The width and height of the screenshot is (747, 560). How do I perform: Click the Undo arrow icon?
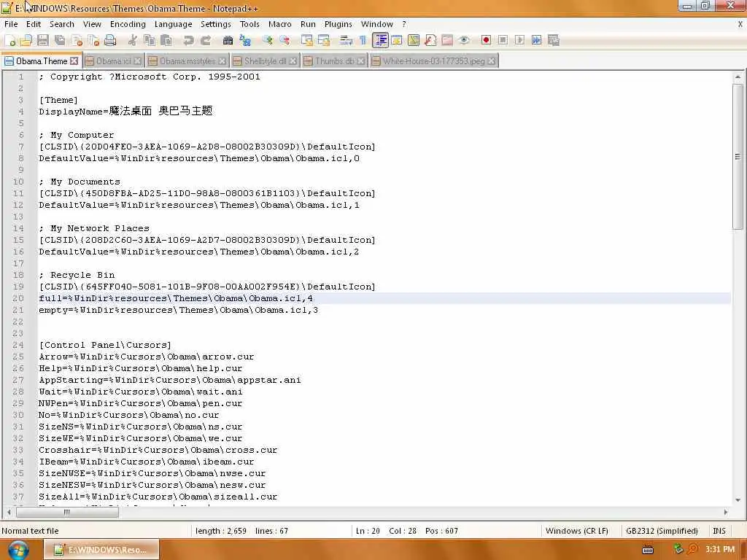pos(189,41)
